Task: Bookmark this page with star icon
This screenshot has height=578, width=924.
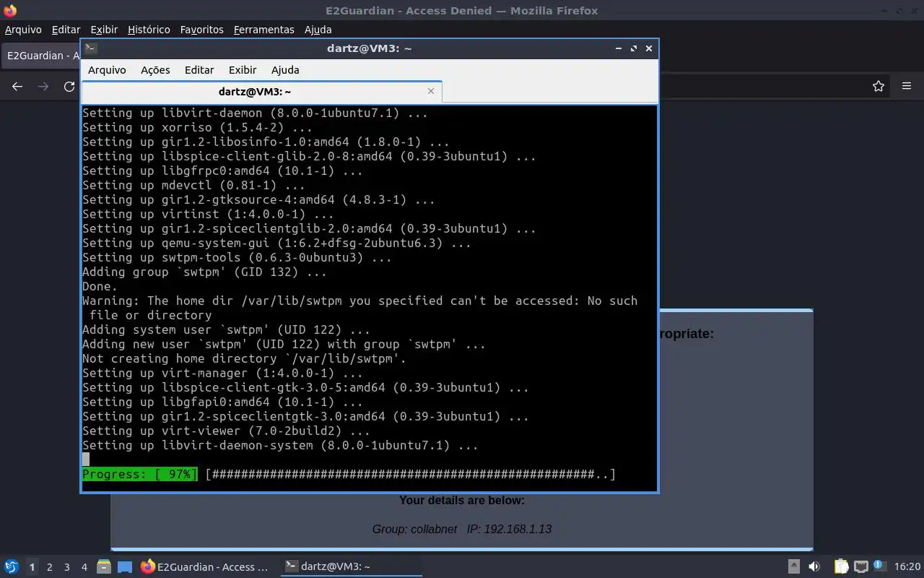Action: (879, 86)
